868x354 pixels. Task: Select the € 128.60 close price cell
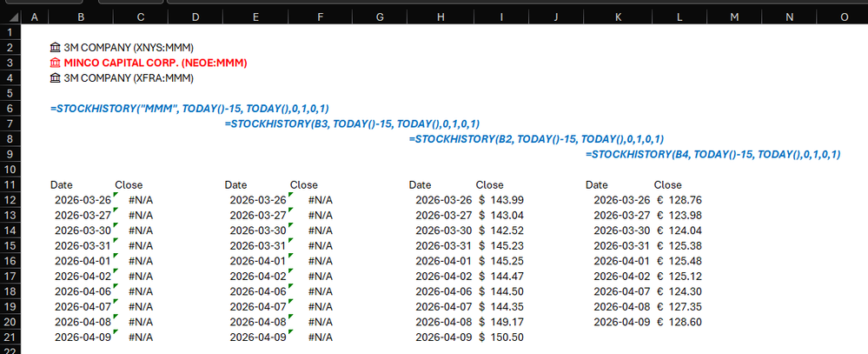click(x=679, y=322)
